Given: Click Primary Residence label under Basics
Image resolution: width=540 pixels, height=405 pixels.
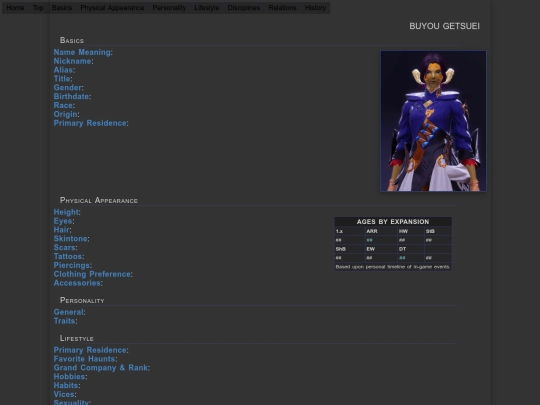Looking at the screenshot, I should coord(90,123).
